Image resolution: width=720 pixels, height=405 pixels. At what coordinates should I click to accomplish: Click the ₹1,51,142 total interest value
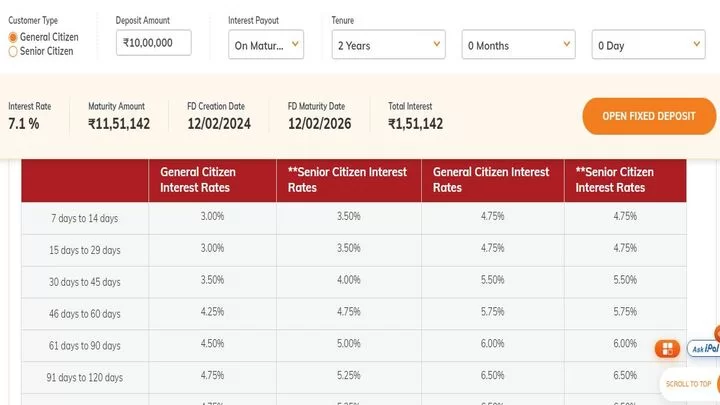point(416,124)
